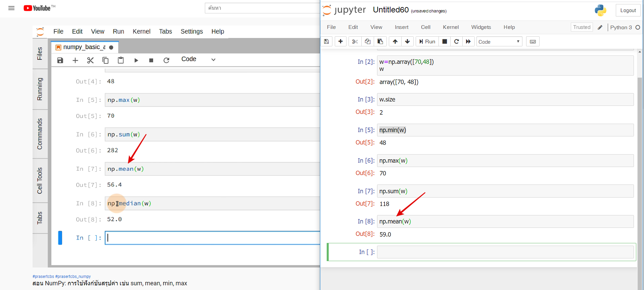The image size is (644, 290).
Task: Open Help menu in JupyterLab video
Action: point(218,31)
